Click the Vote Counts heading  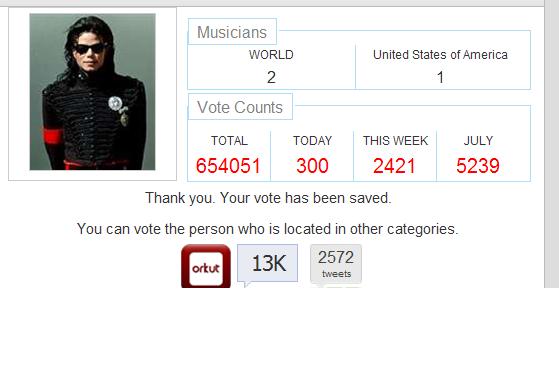tap(240, 107)
